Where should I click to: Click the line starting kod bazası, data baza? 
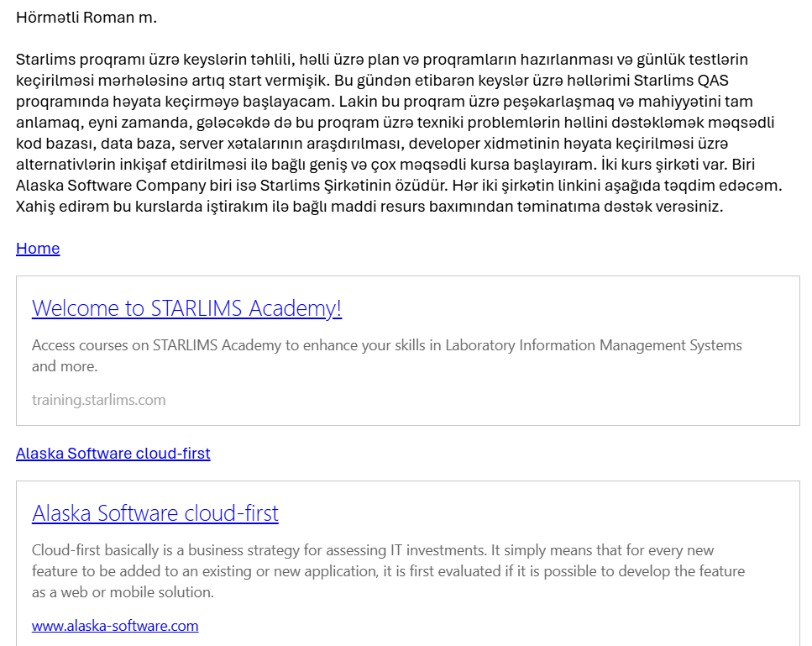(372, 144)
